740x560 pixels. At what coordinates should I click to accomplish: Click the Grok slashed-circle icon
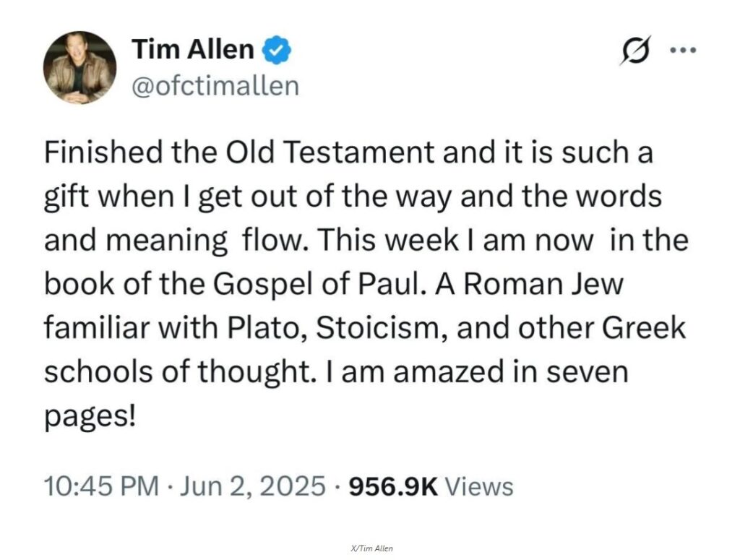pyautogui.click(x=634, y=51)
